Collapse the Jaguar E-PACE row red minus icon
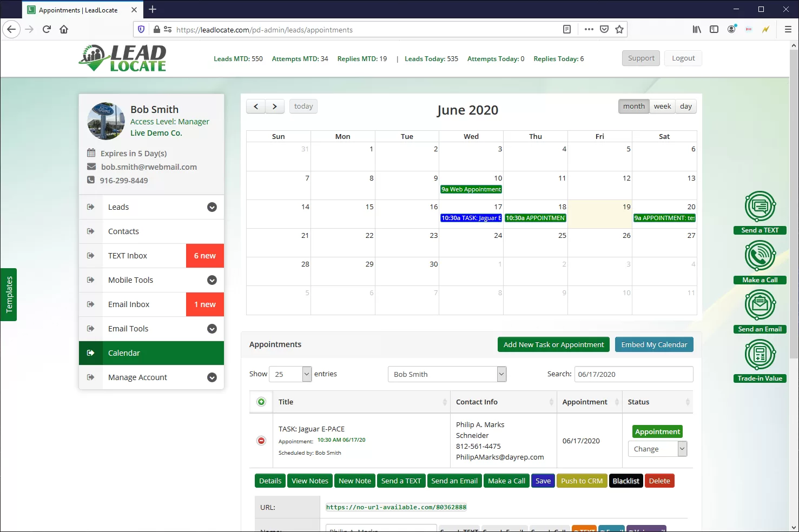This screenshot has height=532, width=799. pyautogui.click(x=261, y=441)
